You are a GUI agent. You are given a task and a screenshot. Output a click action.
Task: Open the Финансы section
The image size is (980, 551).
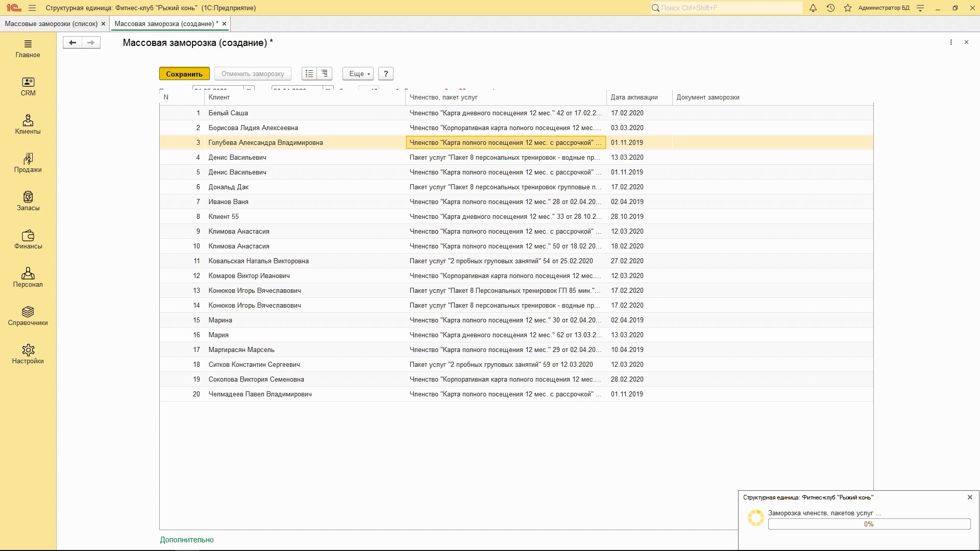pyautogui.click(x=28, y=240)
